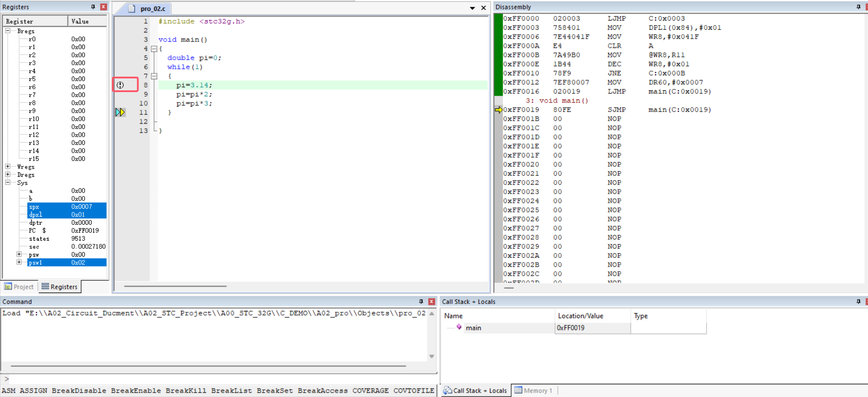
Task: Click the breakpoint warning marker on line 8
Action: pos(120,85)
